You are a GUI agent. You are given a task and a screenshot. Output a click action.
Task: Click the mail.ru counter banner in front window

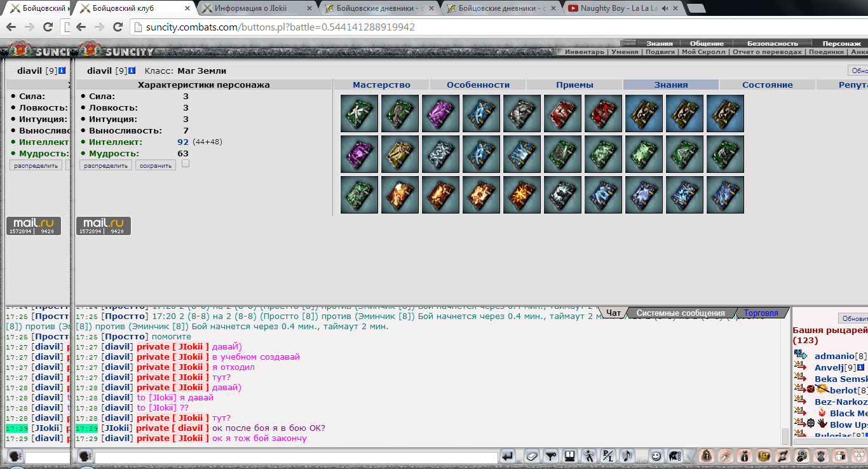pyautogui.click(x=104, y=226)
